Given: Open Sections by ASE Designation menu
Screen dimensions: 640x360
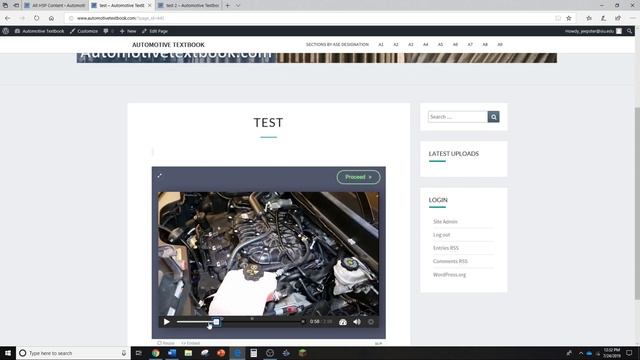Looking at the screenshot, I should click(337, 44).
